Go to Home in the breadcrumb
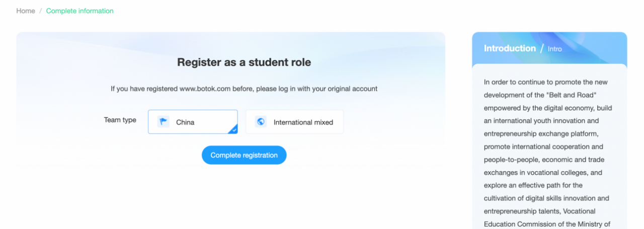644x229 pixels. click(26, 11)
